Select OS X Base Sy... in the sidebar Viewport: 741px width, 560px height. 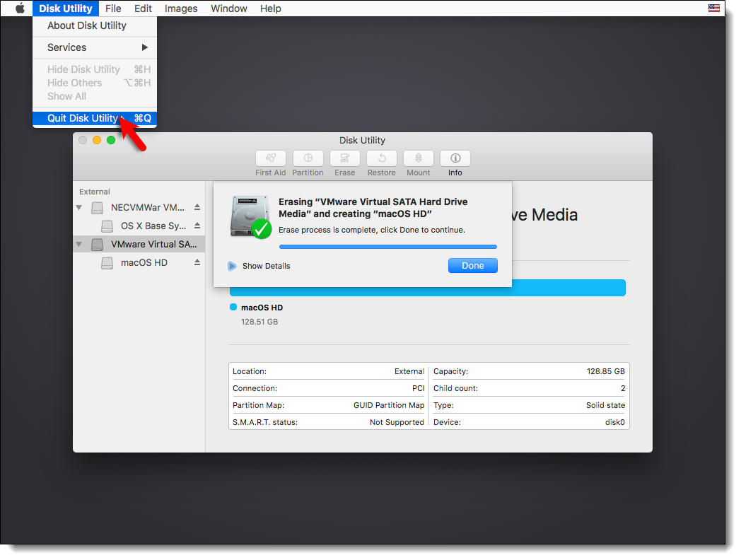(x=139, y=226)
